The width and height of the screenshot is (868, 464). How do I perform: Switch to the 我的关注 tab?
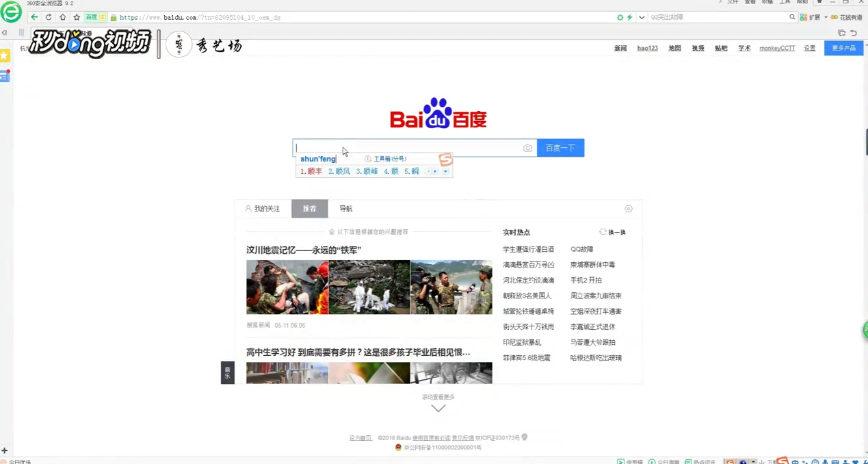click(x=263, y=209)
